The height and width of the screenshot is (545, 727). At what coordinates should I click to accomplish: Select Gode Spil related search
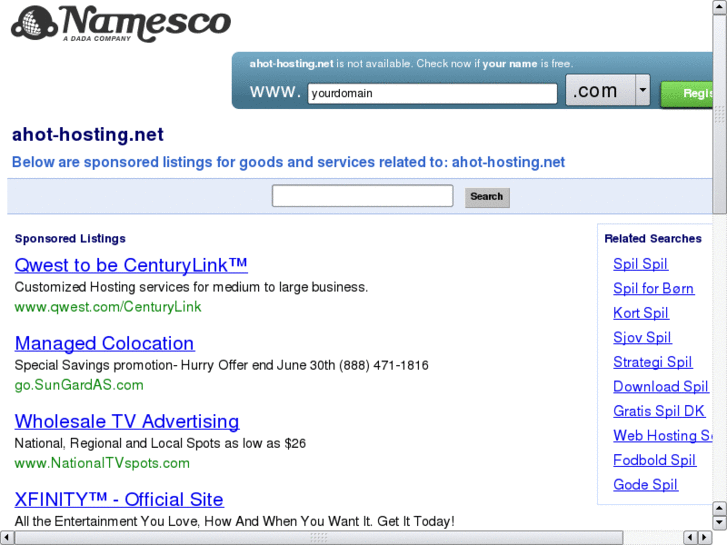645,485
